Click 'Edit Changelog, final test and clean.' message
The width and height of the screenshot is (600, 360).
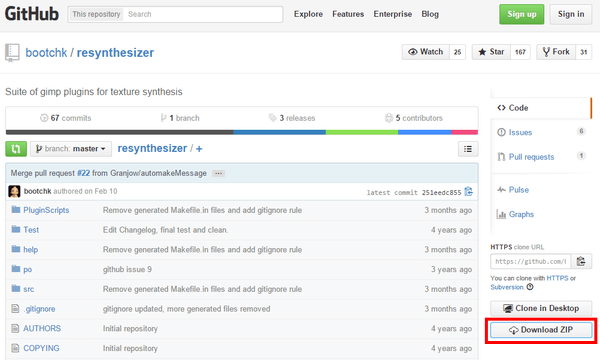click(x=165, y=230)
